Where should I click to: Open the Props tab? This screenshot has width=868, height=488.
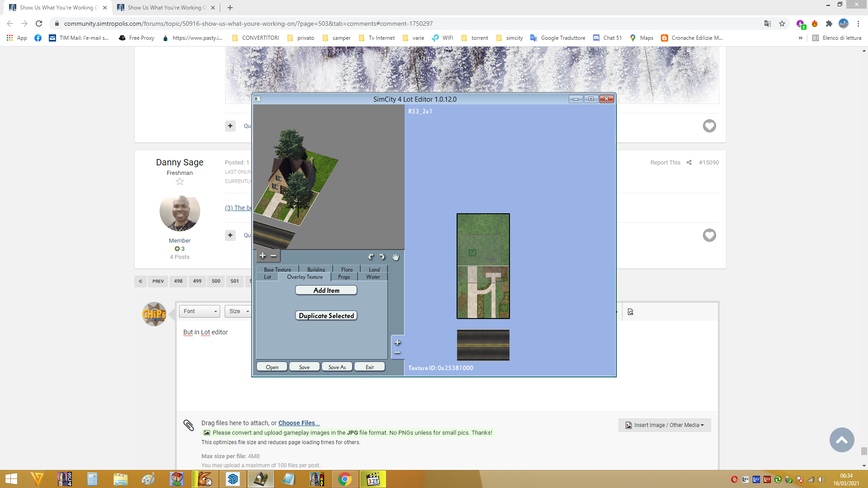point(344,277)
